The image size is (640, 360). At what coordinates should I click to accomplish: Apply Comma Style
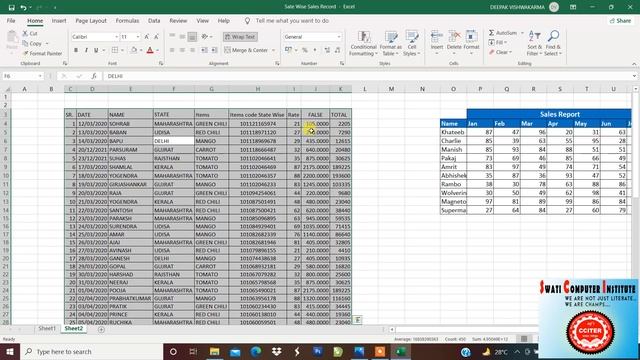coord(315,50)
